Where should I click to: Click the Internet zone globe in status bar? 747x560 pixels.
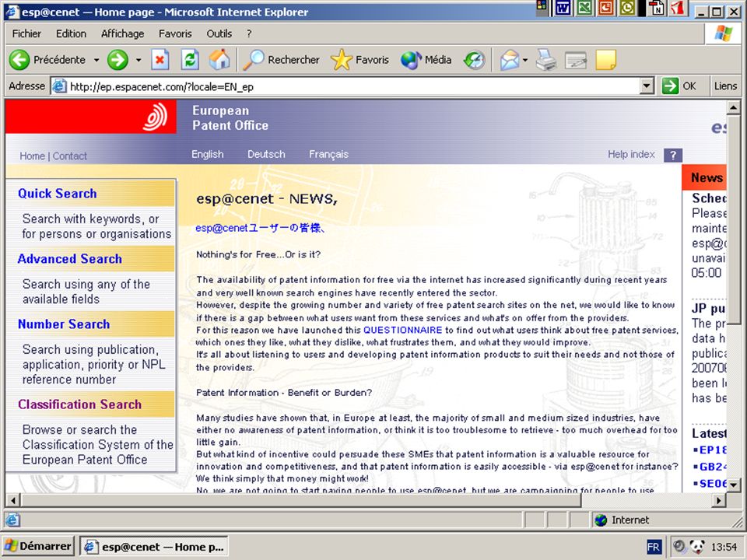tap(601, 520)
